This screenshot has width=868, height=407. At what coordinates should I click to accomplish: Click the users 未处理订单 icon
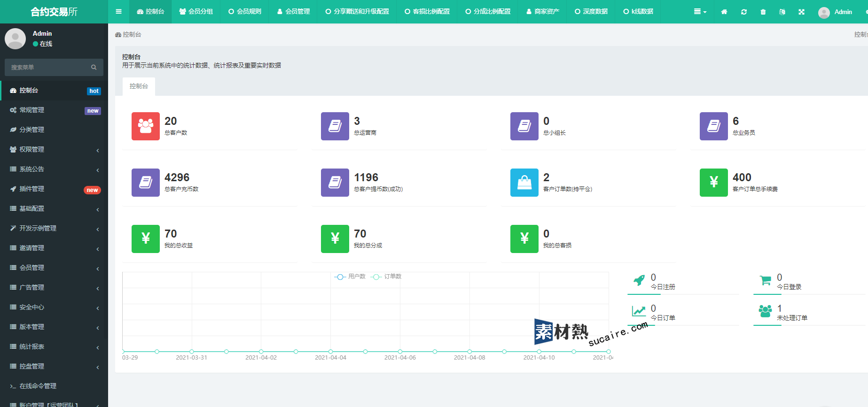pos(765,311)
